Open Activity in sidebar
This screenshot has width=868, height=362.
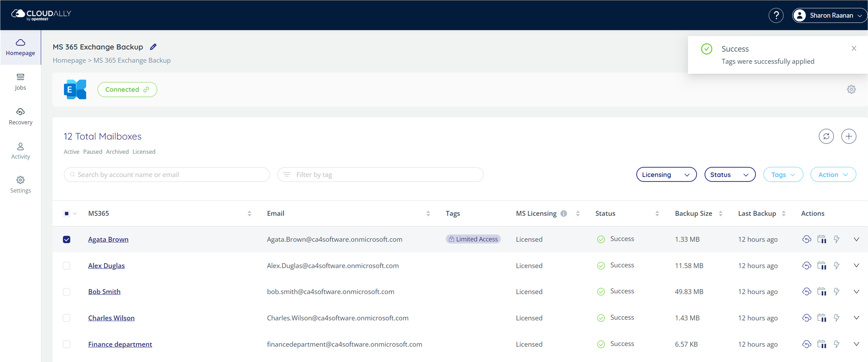coord(20,151)
